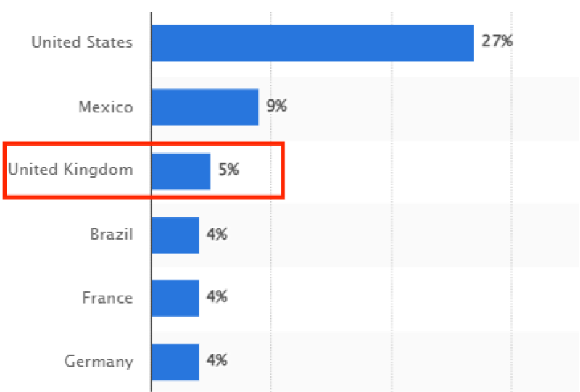The image size is (580, 392).
Task: Select the 9% value label
Action: [x=276, y=107]
